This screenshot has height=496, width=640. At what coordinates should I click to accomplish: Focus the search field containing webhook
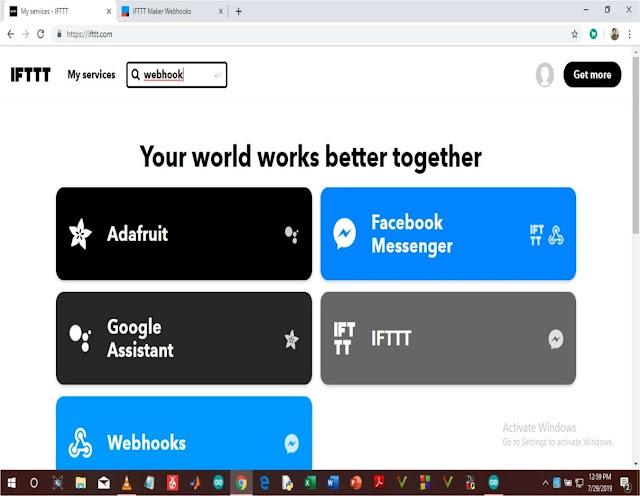[176, 75]
